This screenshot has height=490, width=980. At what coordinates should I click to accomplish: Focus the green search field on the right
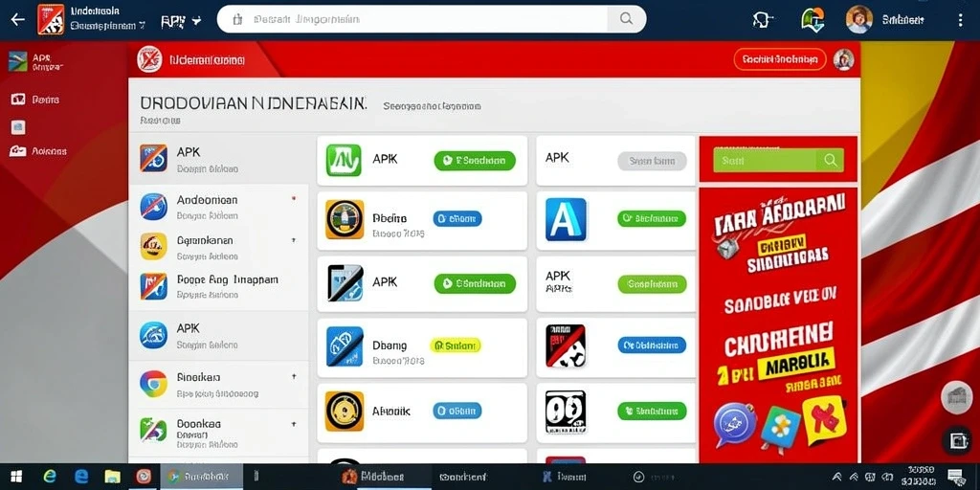[x=778, y=160]
